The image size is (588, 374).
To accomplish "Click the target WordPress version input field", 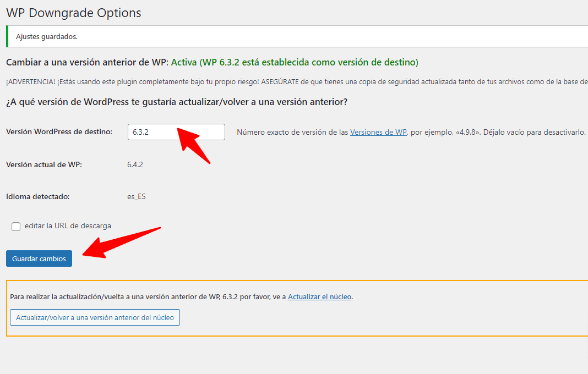I will (x=176, y=132).
